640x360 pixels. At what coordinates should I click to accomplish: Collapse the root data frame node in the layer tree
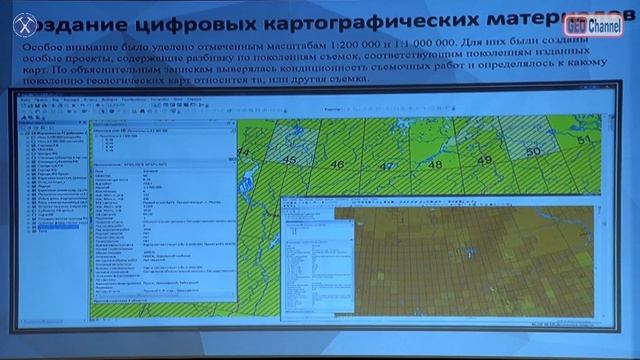pos(22,133)
